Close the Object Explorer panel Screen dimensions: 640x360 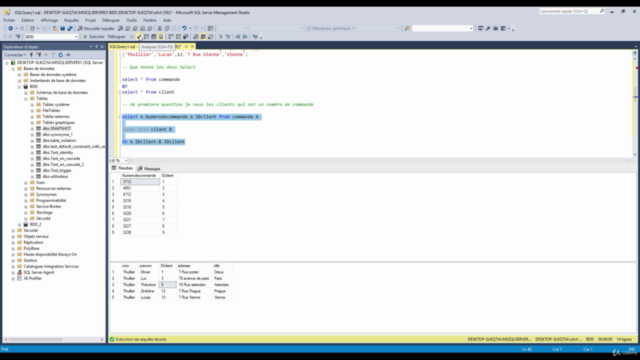102,47
